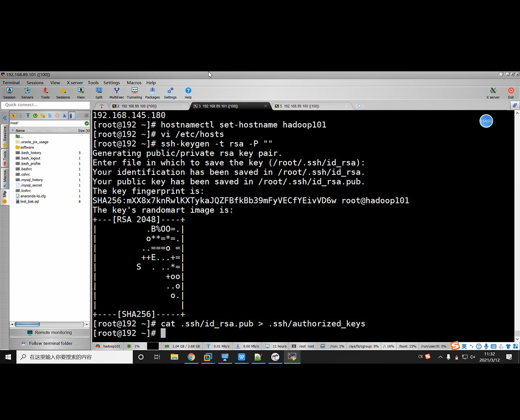Click the View toolbar icon
The width and height of the screenshot is (520, 420).
81,93
